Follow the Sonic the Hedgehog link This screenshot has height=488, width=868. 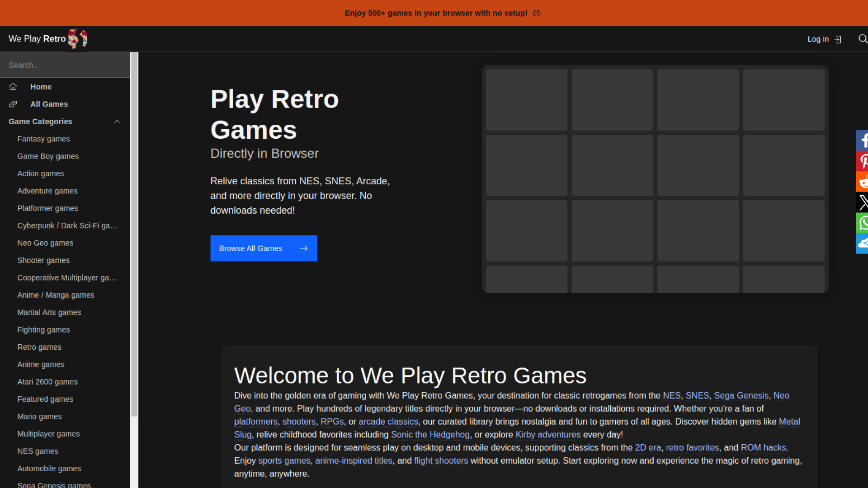pos(430,434)
